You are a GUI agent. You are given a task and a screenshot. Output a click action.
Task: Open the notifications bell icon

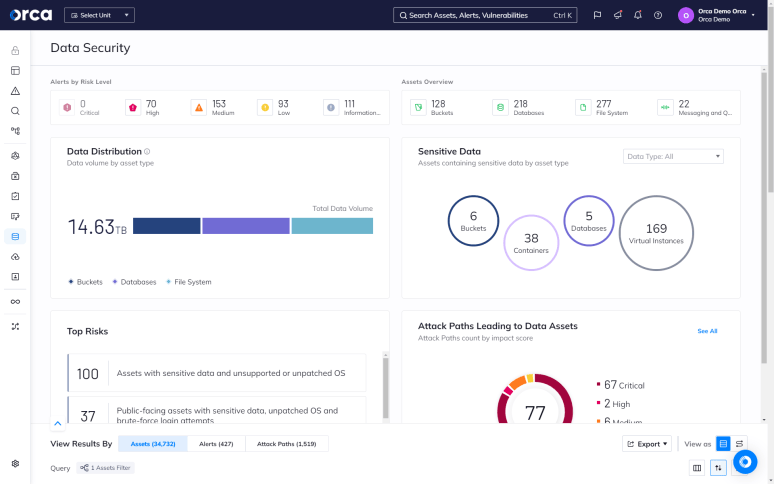click(638, 15)
